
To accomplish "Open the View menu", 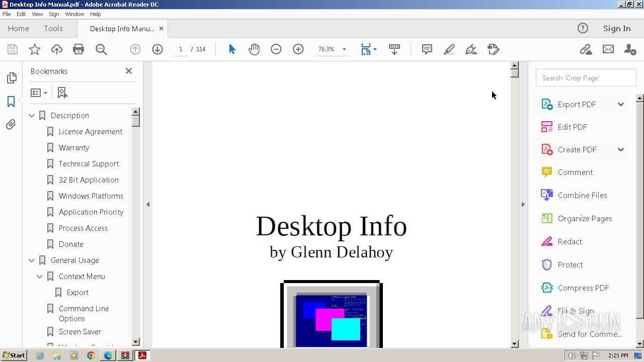I will pyautogui.click(x=37, y=14).
